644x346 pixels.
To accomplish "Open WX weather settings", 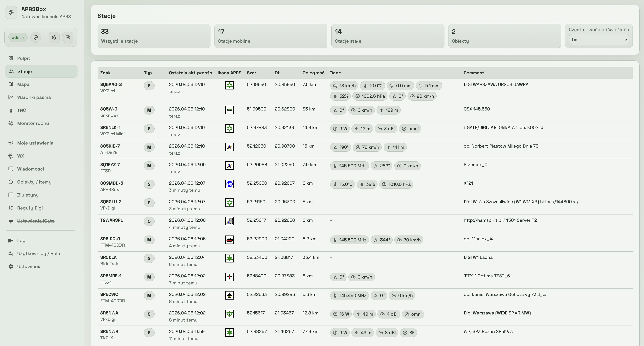I will pyautogui.click(x=20, y=156).
